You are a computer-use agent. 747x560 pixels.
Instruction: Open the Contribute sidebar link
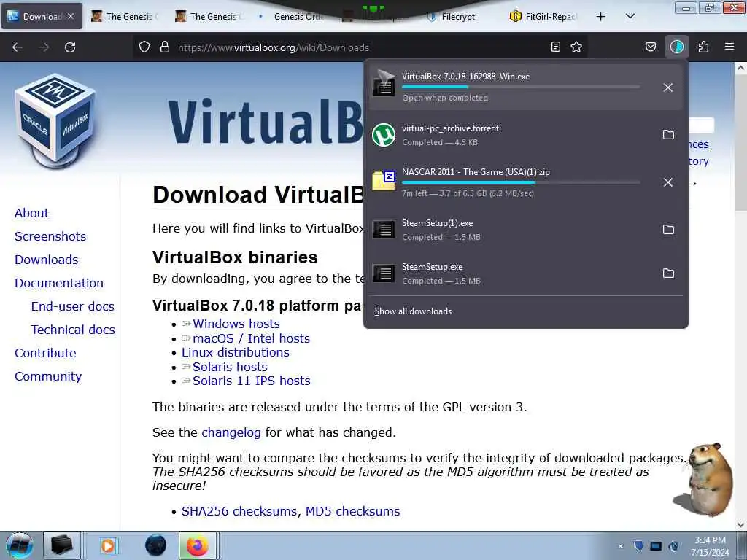tap(45, 353)
